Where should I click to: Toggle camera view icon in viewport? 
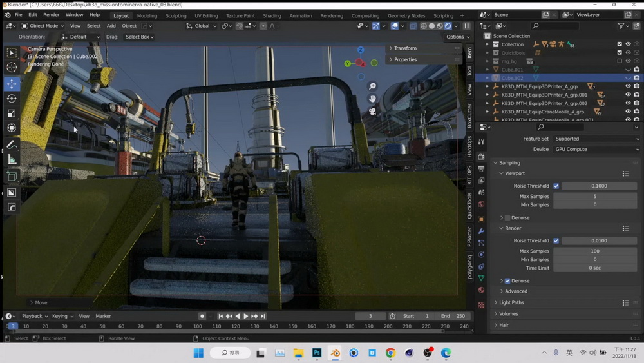point(372,112)
